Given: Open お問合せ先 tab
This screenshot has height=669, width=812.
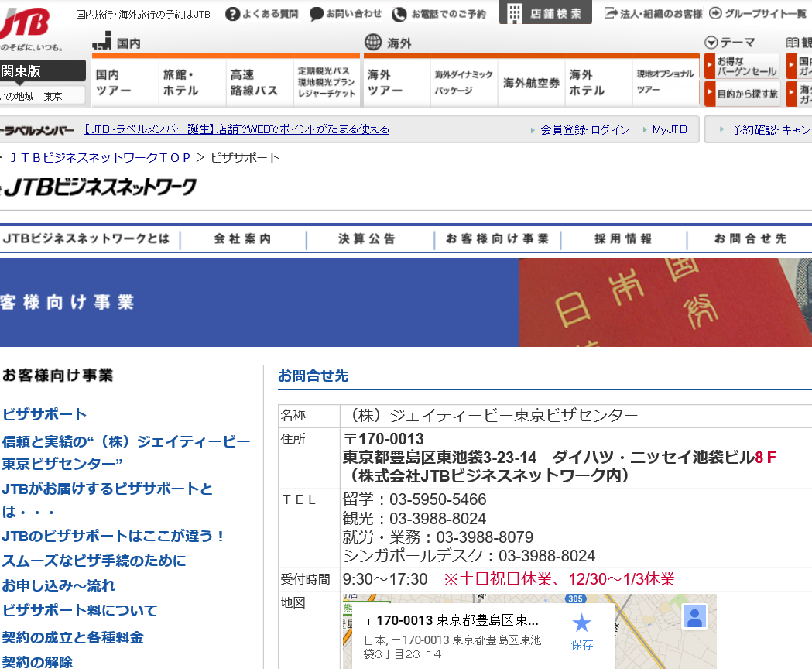Looking at the screenshot, I should (750, 239).
